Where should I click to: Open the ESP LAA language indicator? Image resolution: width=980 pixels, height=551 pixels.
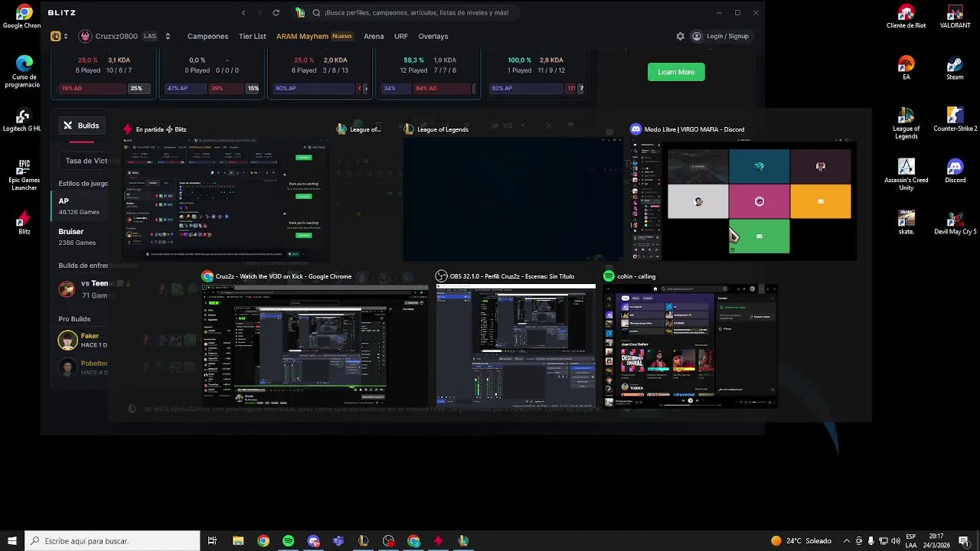click(911, 541)
